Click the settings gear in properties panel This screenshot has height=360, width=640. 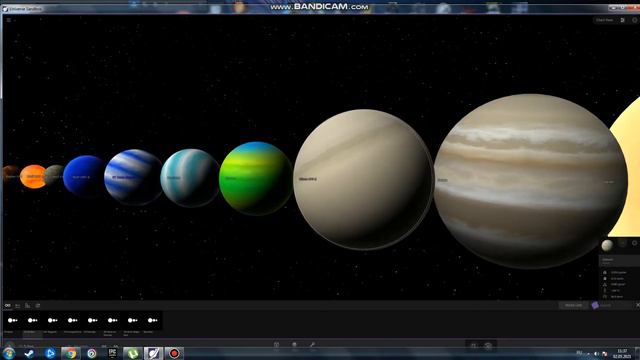click(635, 243)
